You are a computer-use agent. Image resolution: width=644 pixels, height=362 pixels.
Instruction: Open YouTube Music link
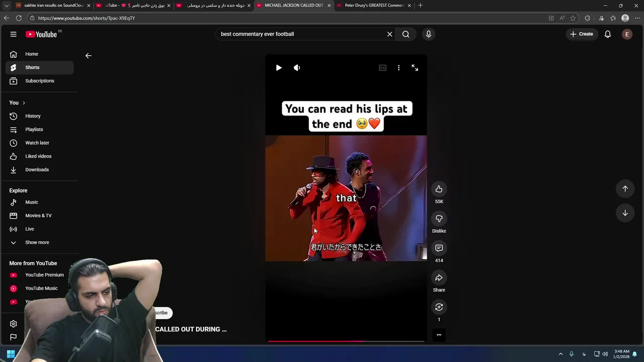point(39,289)
